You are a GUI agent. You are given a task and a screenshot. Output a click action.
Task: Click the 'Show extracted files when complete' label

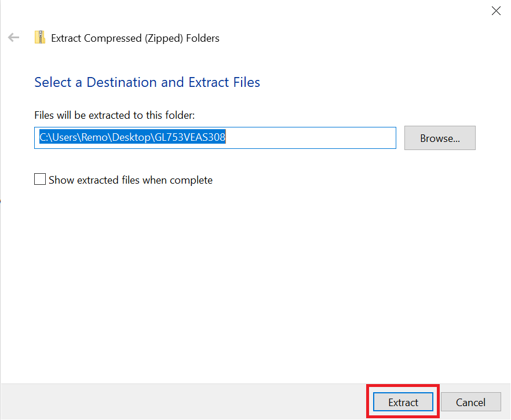(130, 180)
